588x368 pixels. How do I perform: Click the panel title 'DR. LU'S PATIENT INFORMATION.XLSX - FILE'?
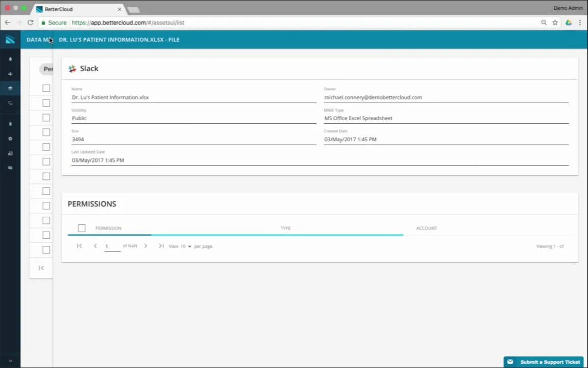point(119,39)
